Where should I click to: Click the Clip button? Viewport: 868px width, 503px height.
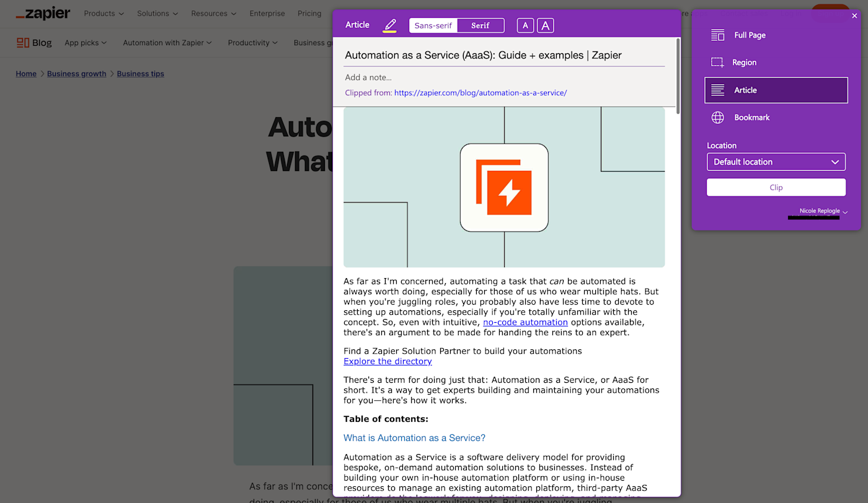coord(776,187)
